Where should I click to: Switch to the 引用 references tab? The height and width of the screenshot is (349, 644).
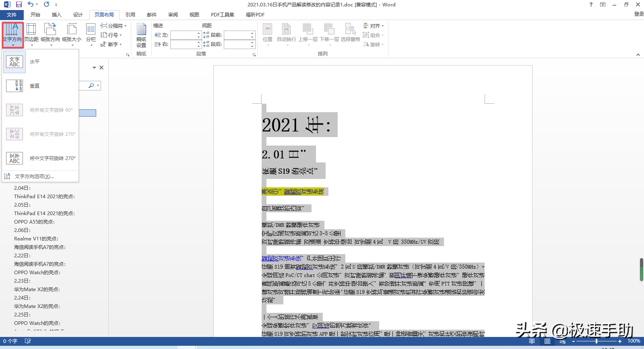[x=130, y=15]
